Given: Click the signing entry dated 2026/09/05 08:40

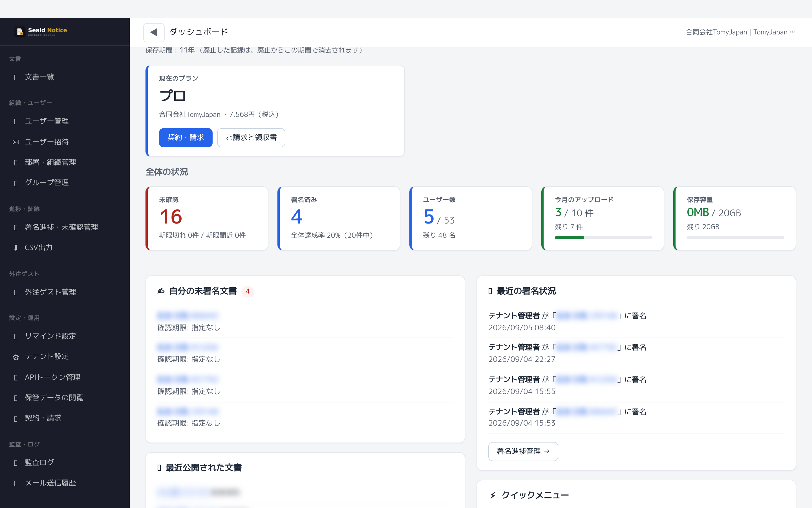Looking at the screenshot, I should click(x=636, y=322).
